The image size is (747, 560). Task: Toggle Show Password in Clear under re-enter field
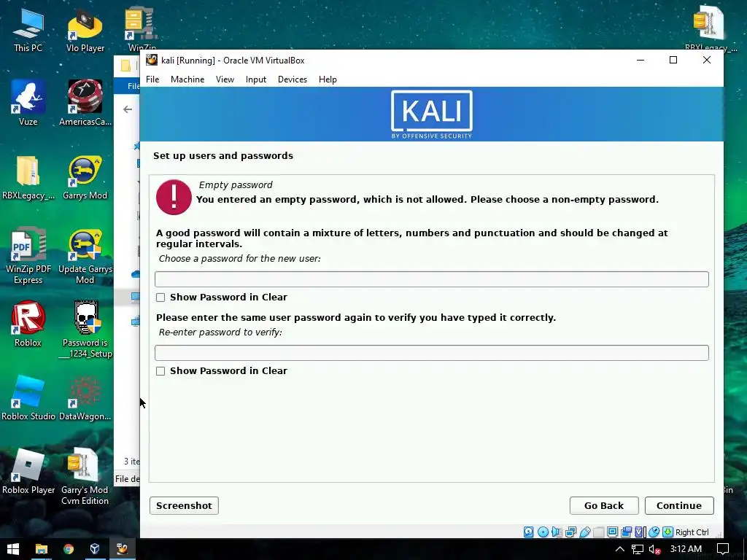(x=160, y=371)
